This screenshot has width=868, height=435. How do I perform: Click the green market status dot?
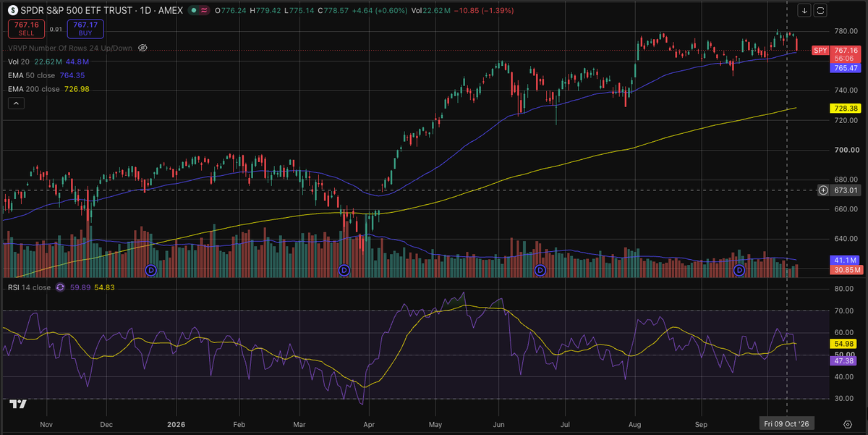192,11
